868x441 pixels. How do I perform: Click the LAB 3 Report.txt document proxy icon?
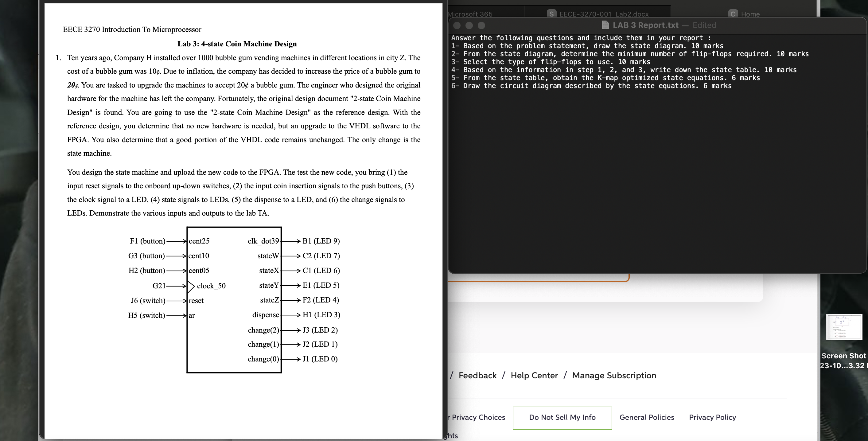[x=605, y=25]
